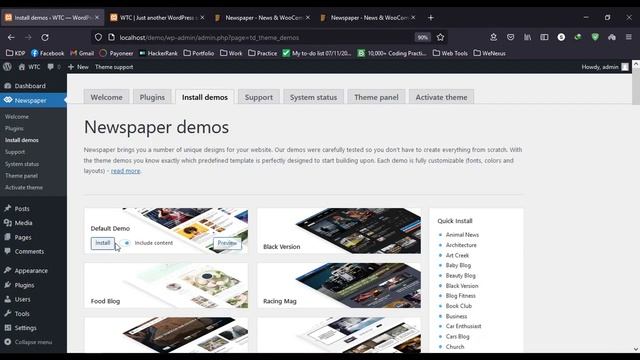Viewport: 640px width, 360px height.
Task: Click the green shield extension icon
Action: 595,37
